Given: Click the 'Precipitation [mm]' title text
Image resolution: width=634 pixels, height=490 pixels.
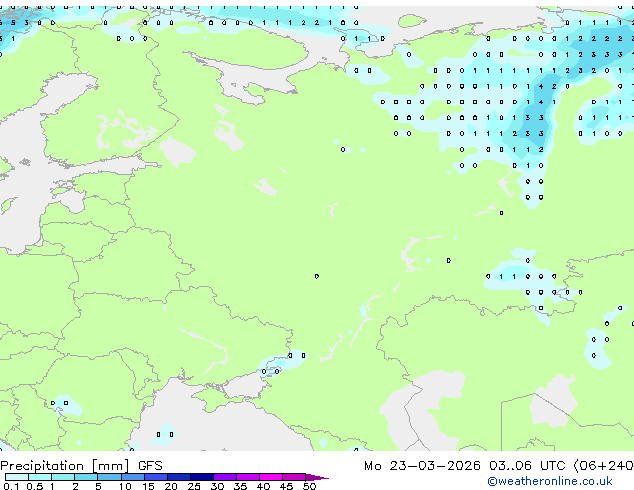Looking at the screenshot, I should (65, 466).
